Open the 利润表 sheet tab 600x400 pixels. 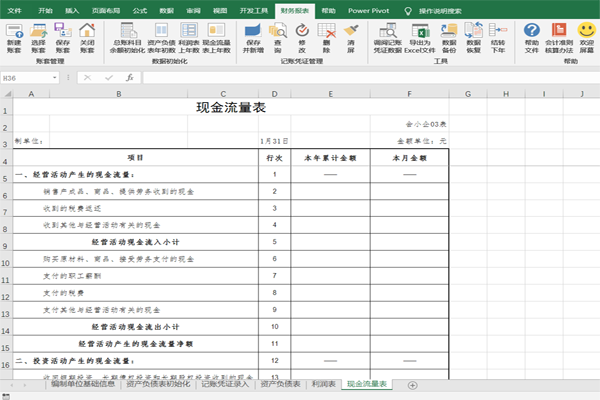[x=324, y=384]
